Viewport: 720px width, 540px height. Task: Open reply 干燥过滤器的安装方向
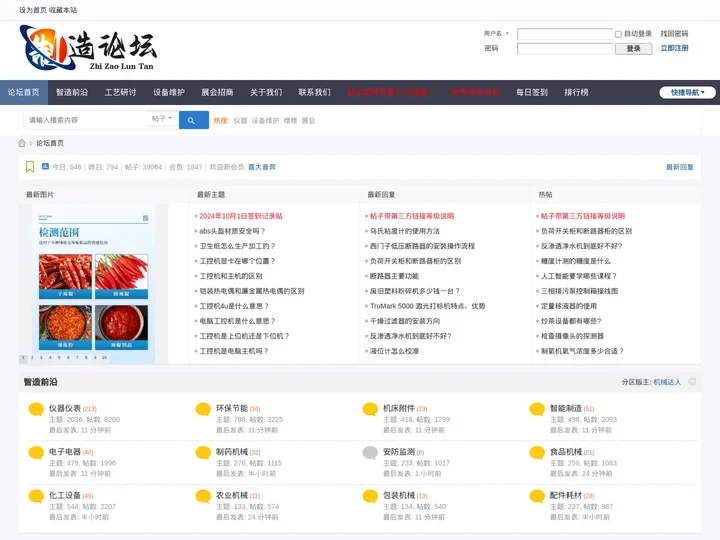(x=405, y=321)
